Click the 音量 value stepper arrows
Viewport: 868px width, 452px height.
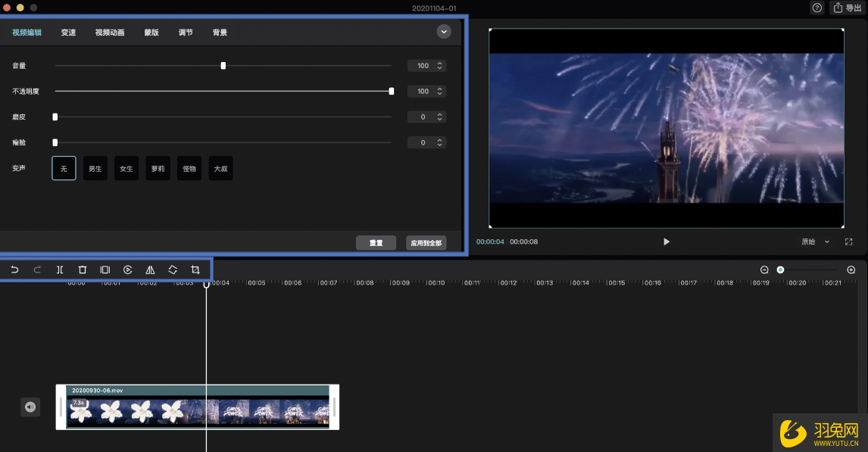tap(440, 66)
